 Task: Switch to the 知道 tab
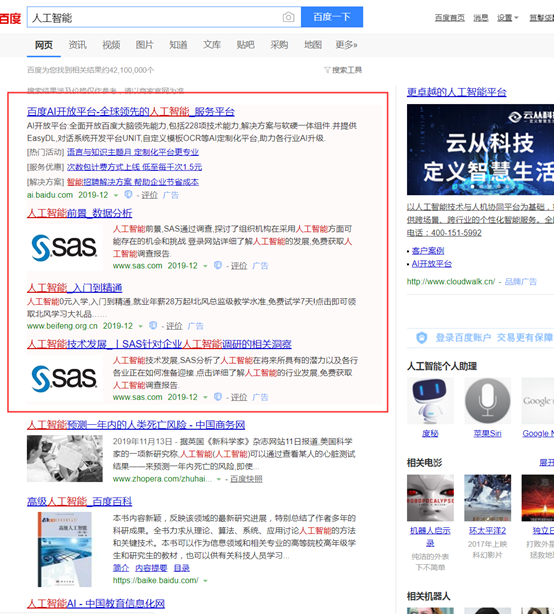[178, 45]
